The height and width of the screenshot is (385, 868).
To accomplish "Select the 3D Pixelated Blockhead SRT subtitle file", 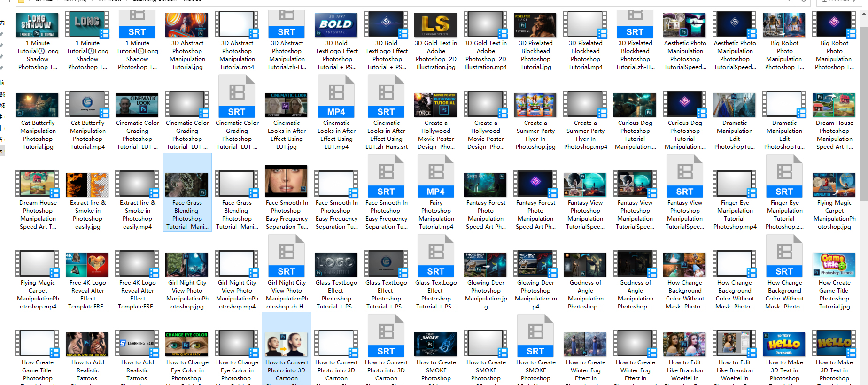I will click(x=635, y=25).
